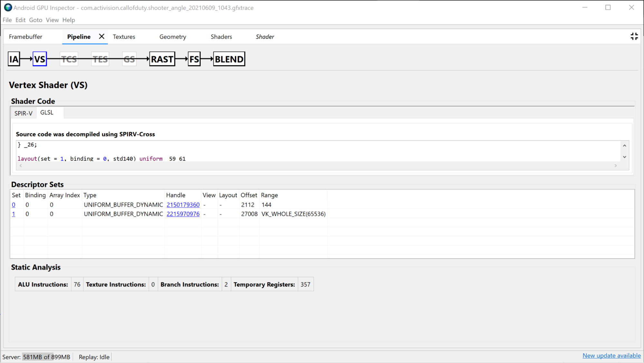Select the BLEND pipeline stage icon
This screenshot has width=644, height=363.
[229, 59]
